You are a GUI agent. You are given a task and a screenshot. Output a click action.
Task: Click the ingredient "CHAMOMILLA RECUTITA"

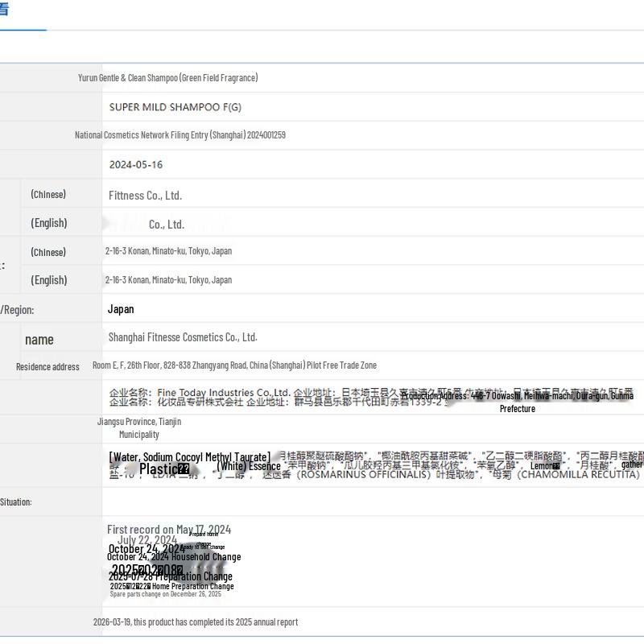[578, 474]
